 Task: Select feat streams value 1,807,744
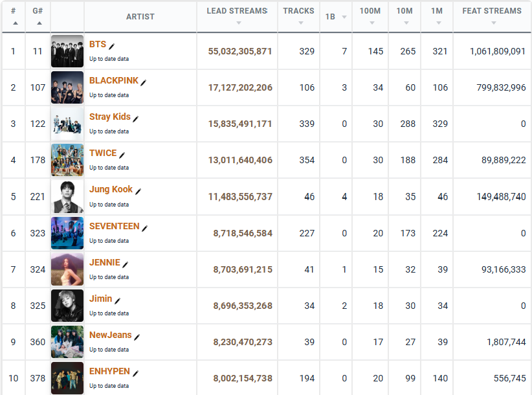click(x=507, y=343)
